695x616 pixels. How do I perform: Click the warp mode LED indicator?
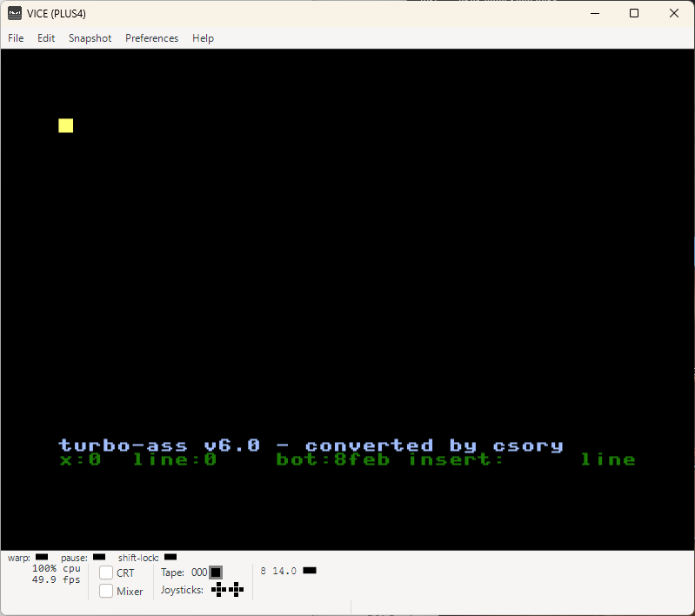coord(42,557)
